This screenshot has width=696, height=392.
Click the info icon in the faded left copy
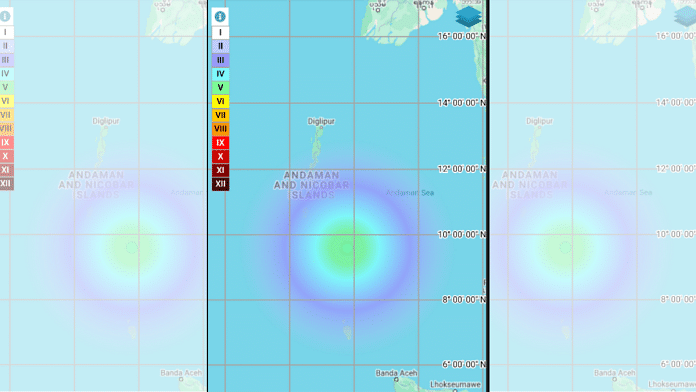click(5, 16)
